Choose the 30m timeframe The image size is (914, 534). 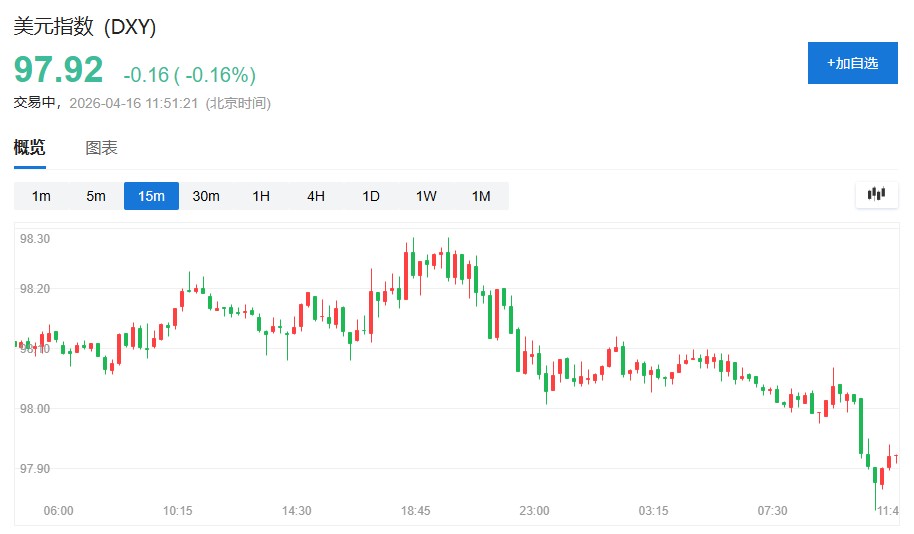(x=206, y=196)
